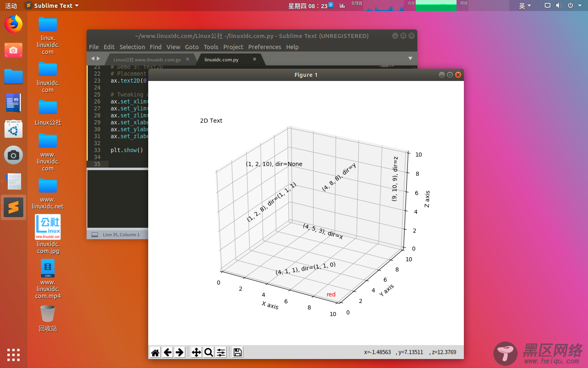Go to previous tab with left arrow

(93, 58)
